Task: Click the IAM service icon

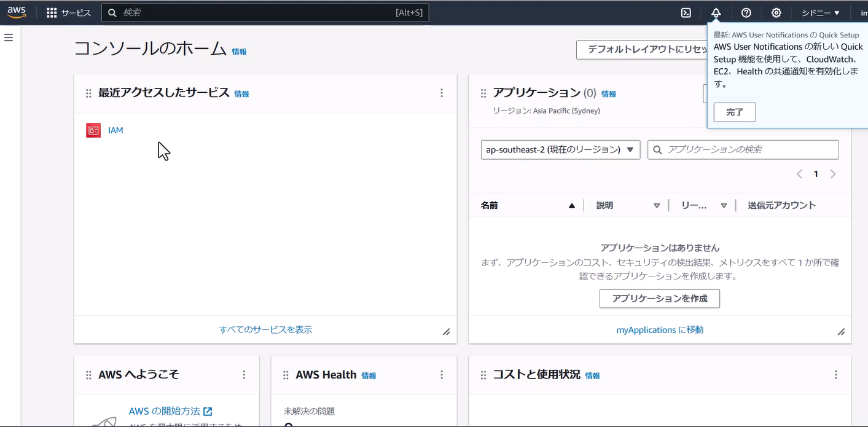Action: tap(93, 130)
